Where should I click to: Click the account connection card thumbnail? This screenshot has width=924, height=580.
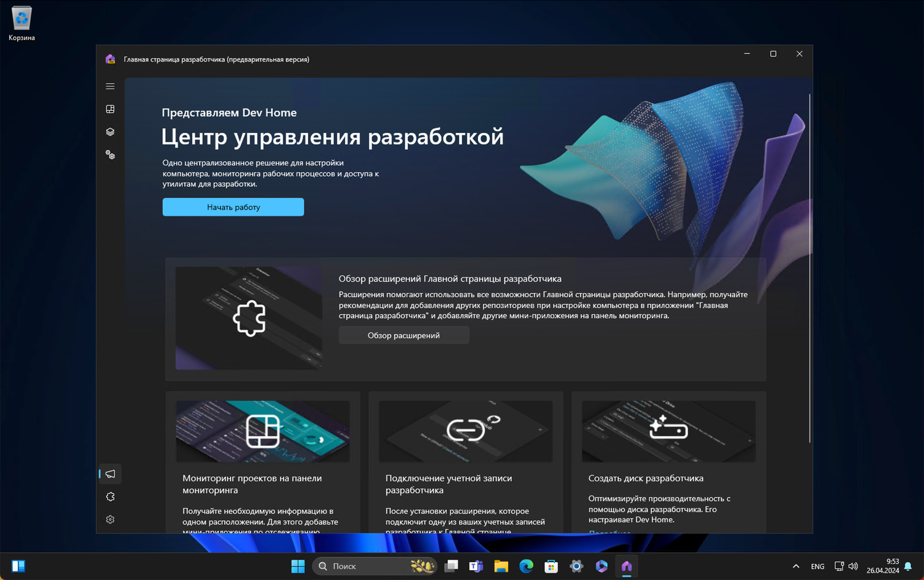466,431
